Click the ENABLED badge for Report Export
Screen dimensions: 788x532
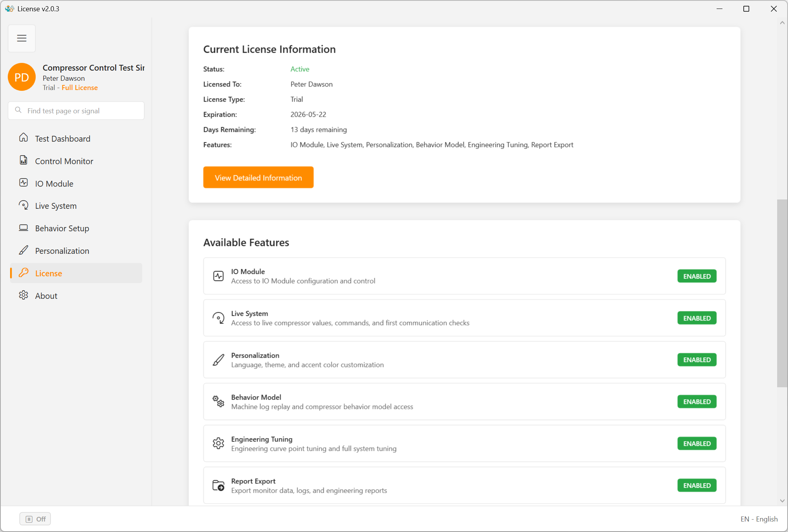pos(697,485)
